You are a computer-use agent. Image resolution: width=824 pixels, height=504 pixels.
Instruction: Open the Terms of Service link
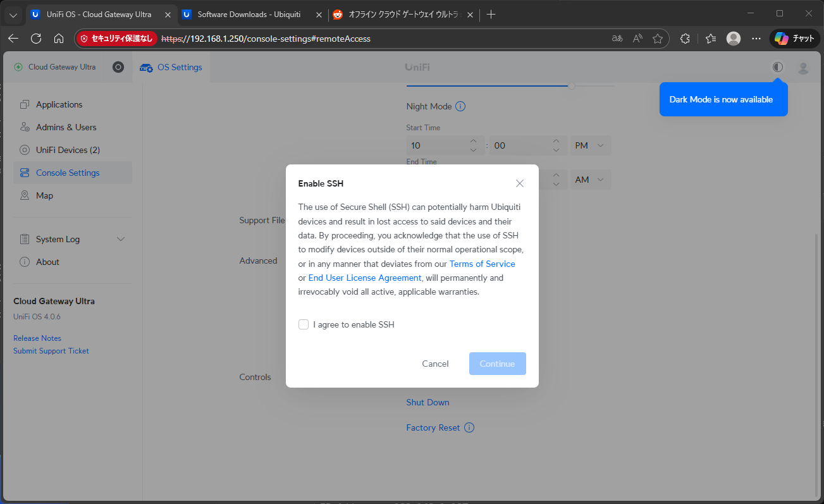tap(482, 264)
